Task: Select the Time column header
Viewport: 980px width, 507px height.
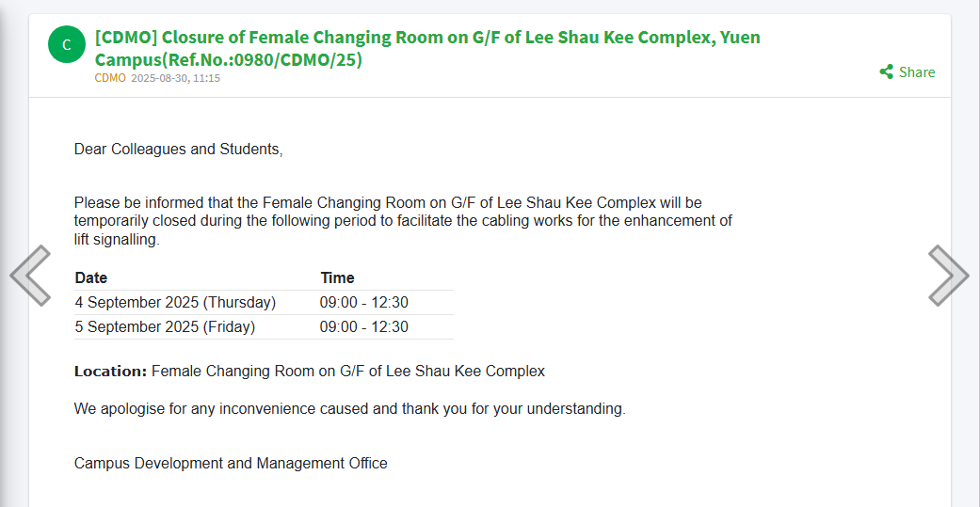Action: [x=338, y=277]
